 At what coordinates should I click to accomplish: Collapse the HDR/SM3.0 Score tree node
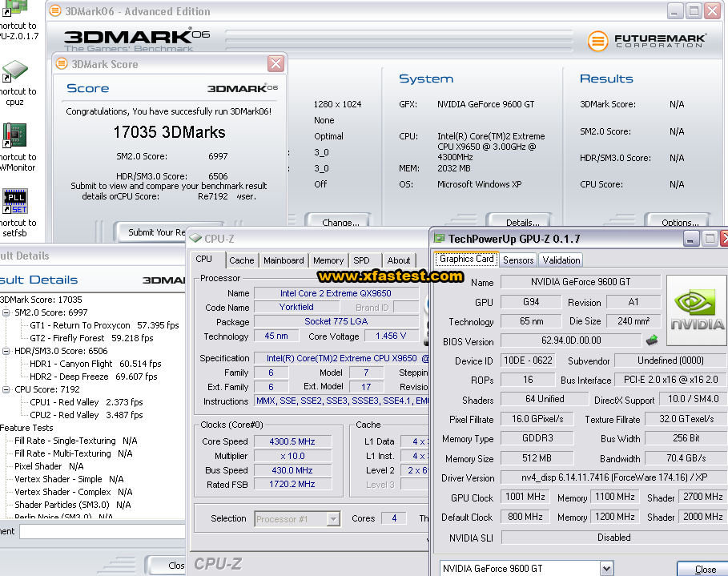coord(7,351)
